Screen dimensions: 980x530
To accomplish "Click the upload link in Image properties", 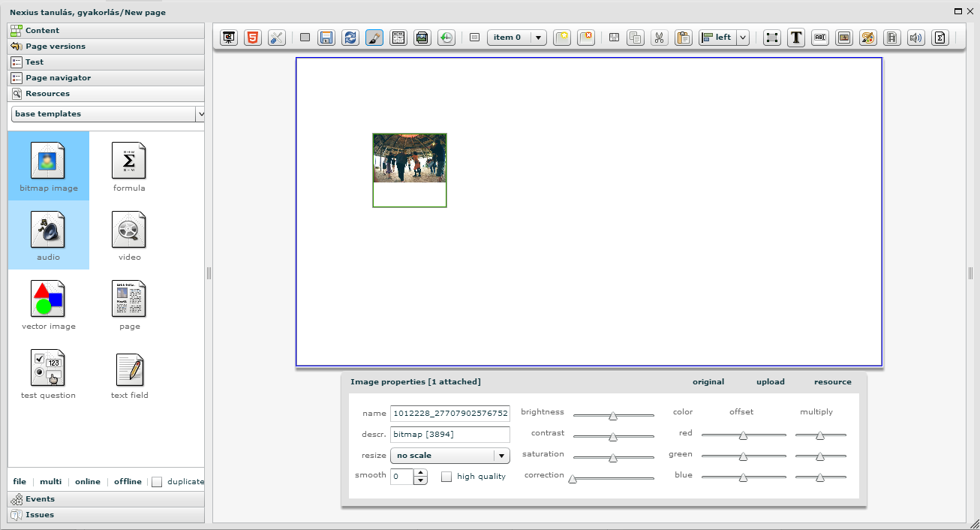I will [770, 382].
